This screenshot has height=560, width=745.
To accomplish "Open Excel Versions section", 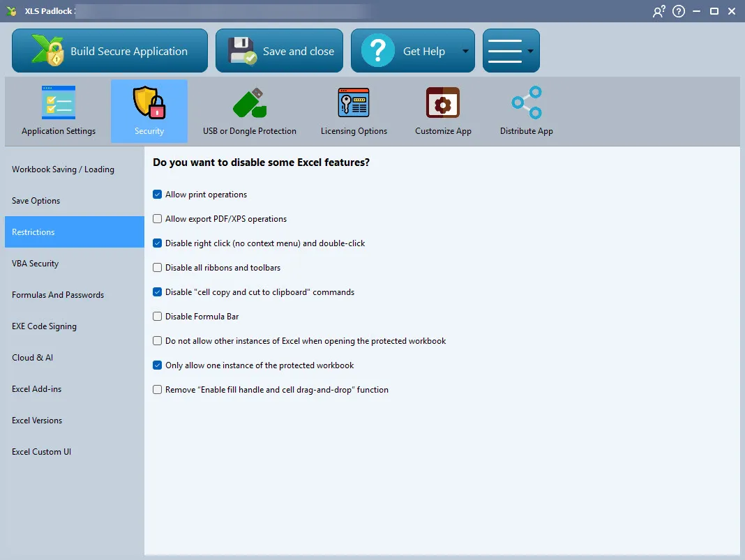I will [75, 420].
